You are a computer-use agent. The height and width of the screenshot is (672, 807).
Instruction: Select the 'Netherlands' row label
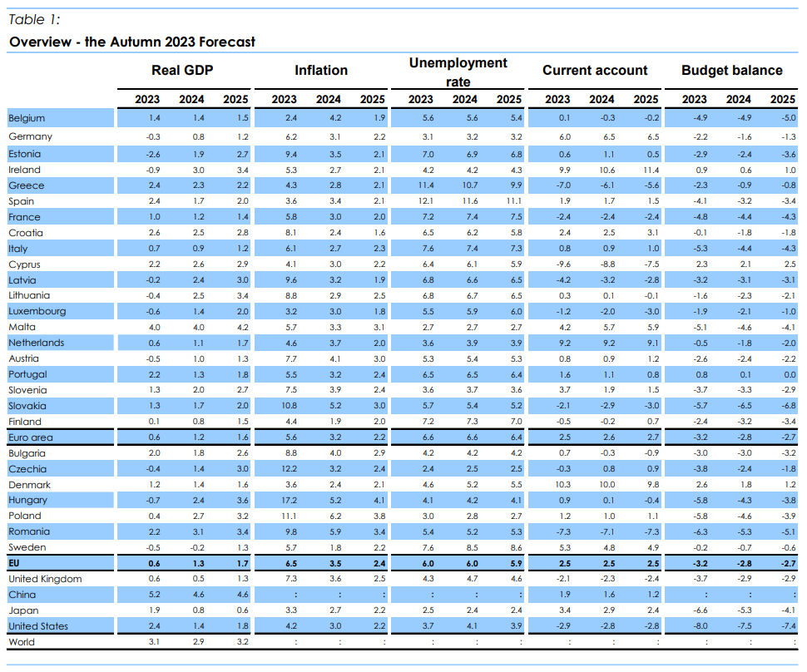(37, 343)
